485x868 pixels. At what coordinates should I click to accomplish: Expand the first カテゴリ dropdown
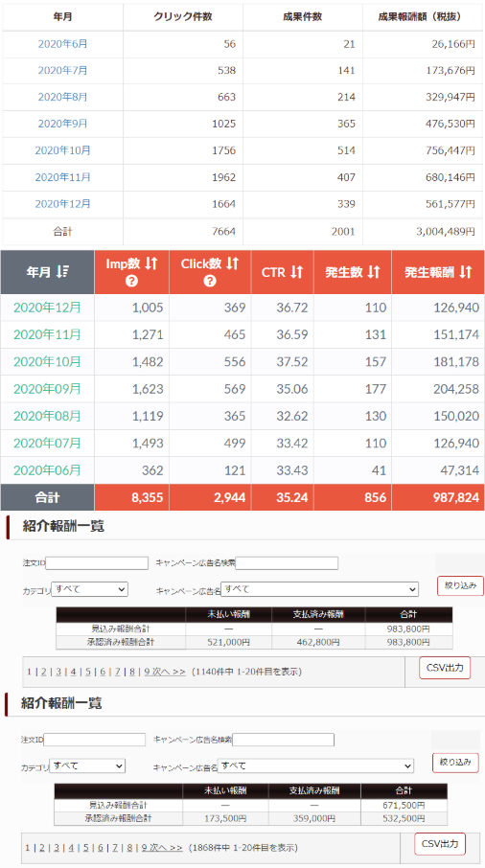pyautogui.click(x=90, y=589)
